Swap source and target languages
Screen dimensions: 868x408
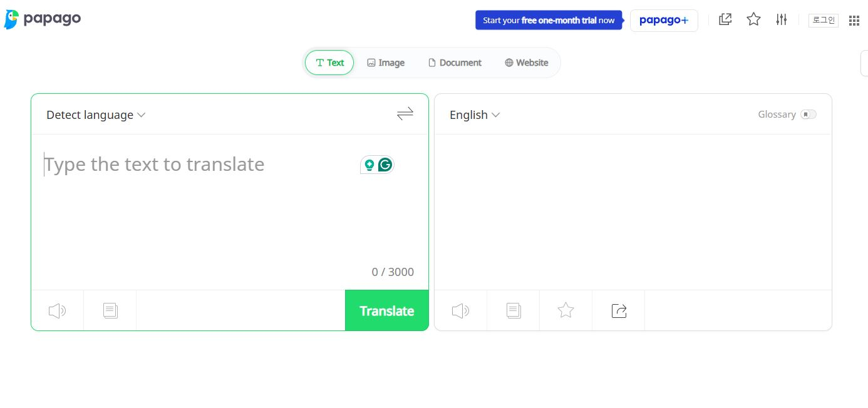point(405,114)
